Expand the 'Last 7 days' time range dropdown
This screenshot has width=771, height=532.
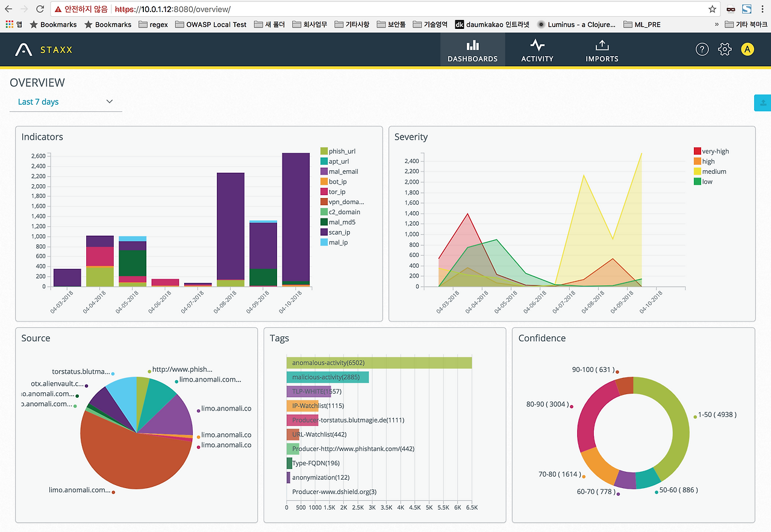click(66, 102)
